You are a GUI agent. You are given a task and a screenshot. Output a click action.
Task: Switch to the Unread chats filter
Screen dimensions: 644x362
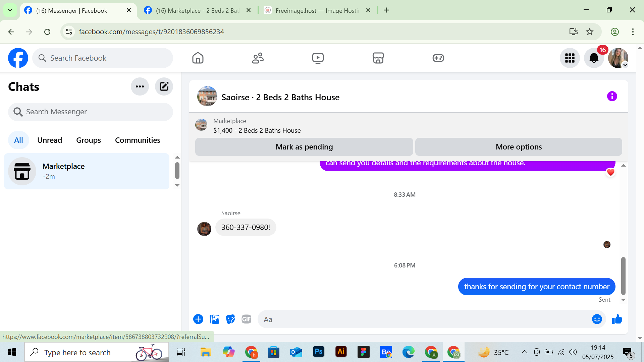[x=50, y=140]
